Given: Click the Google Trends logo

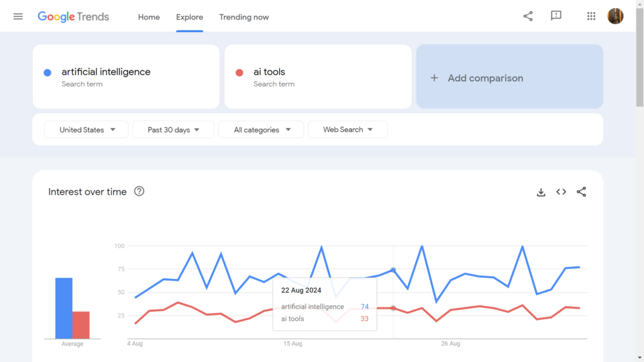Looking at the screenshot, I should [73, 17].
